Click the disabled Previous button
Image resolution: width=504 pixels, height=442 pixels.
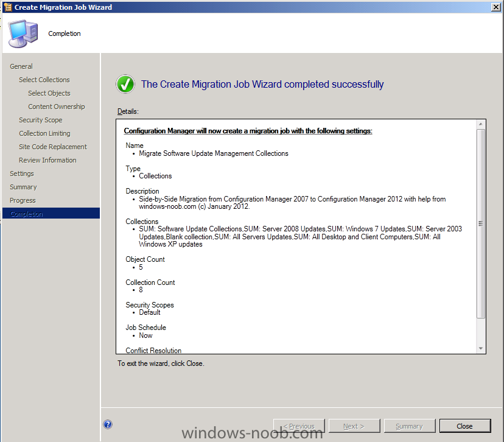click(299, 426)
